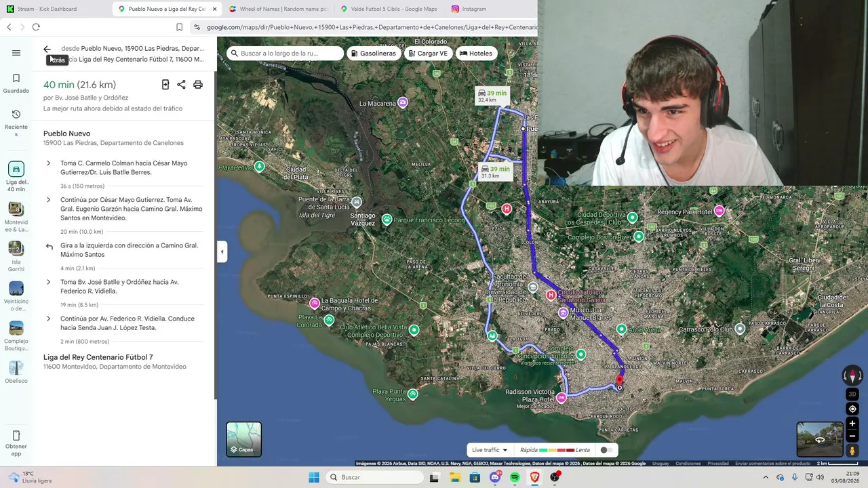Expand the Toma Bv. José Batlle y Ordóñez step

[x=48, y=282]
